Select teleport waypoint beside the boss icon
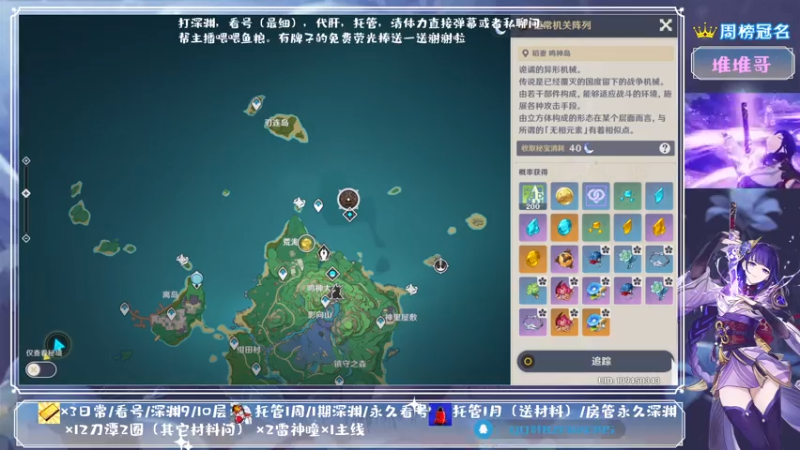800x450 pixels. [318, 206]
